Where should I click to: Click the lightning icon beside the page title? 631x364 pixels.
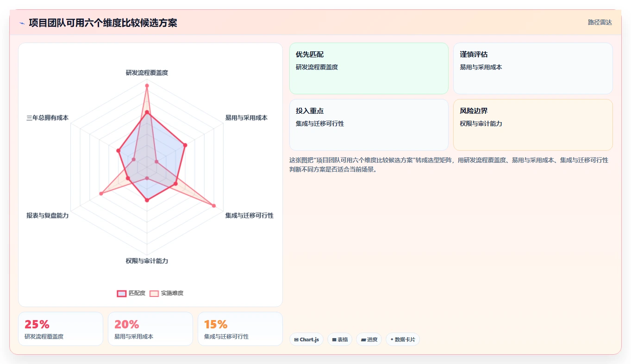(x=22, y=23)
